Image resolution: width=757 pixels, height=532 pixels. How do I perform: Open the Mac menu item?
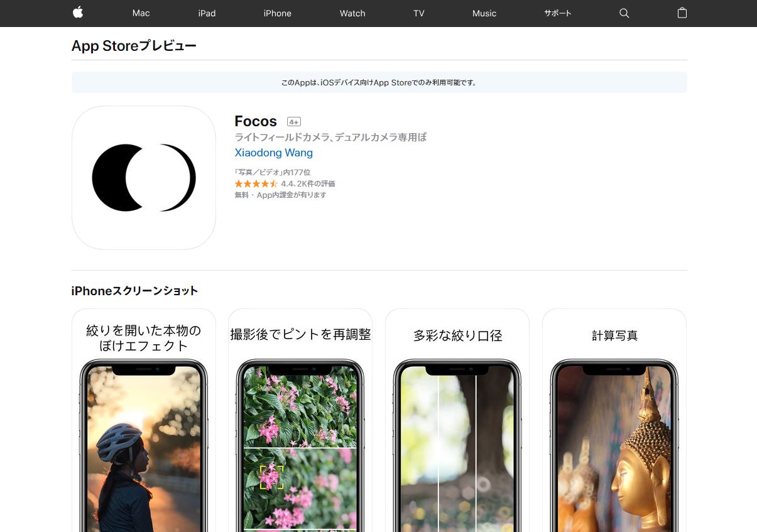[x=141, y=13]
